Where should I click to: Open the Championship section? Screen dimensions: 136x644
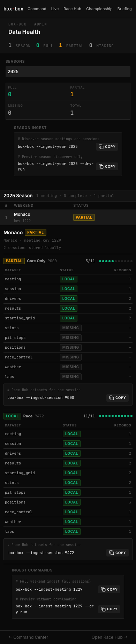pos(99,9)
